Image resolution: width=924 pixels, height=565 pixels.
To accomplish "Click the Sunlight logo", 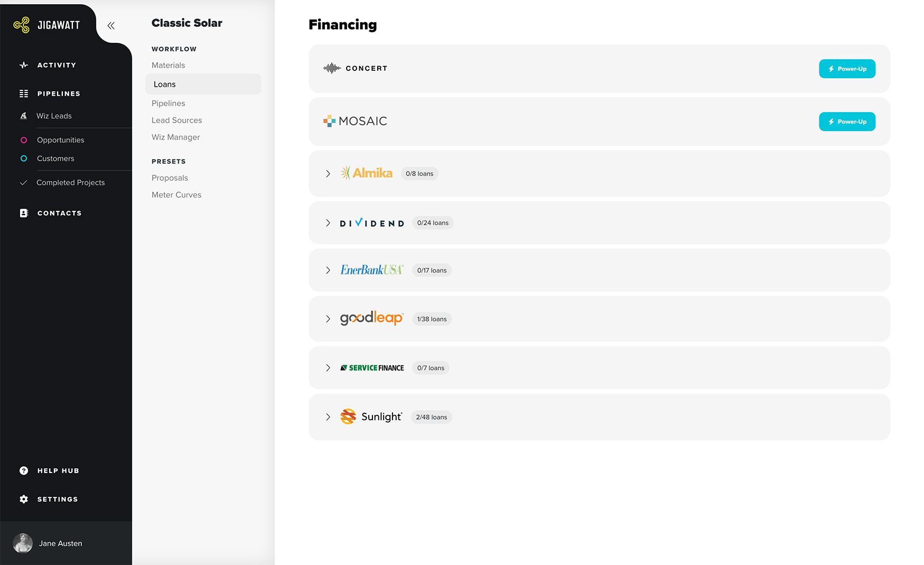I will pos(371,416).
